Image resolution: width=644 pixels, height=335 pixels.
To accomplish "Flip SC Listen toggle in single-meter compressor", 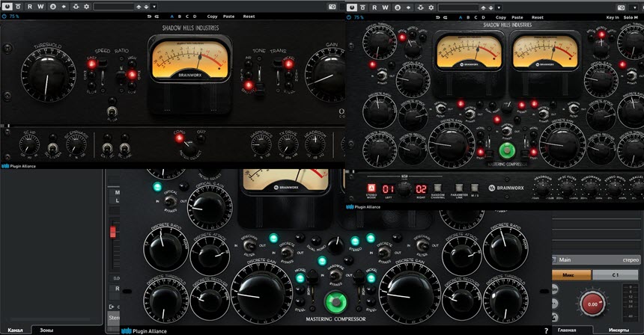I will point(52,147).
